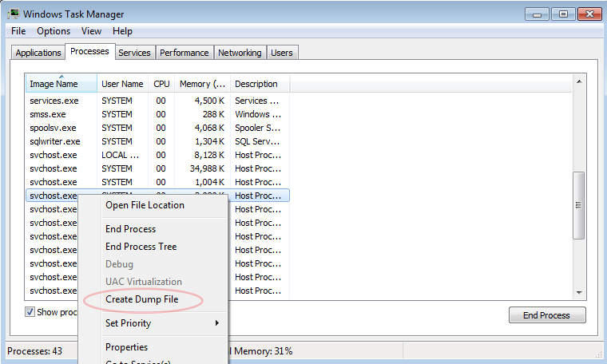Select svchost.exe row using 1,004 K
The image size is (607, 364).
click(x=157, y=182)
